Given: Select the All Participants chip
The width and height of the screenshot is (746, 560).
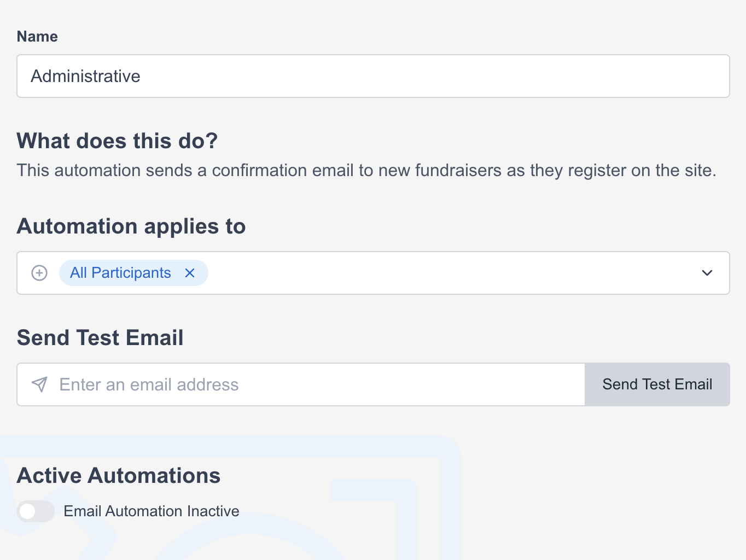Looking at the screenshot, I should pyautogui.click(x=120, y=273).
